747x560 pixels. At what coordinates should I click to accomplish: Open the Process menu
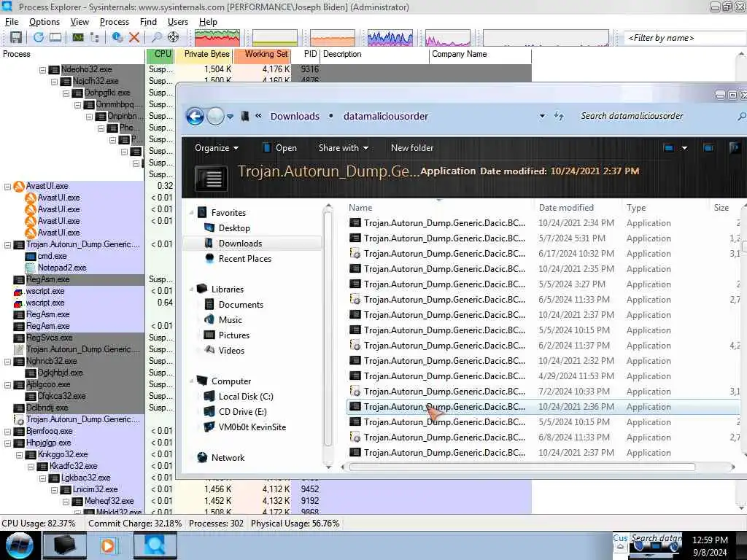(x=115, y=22)
